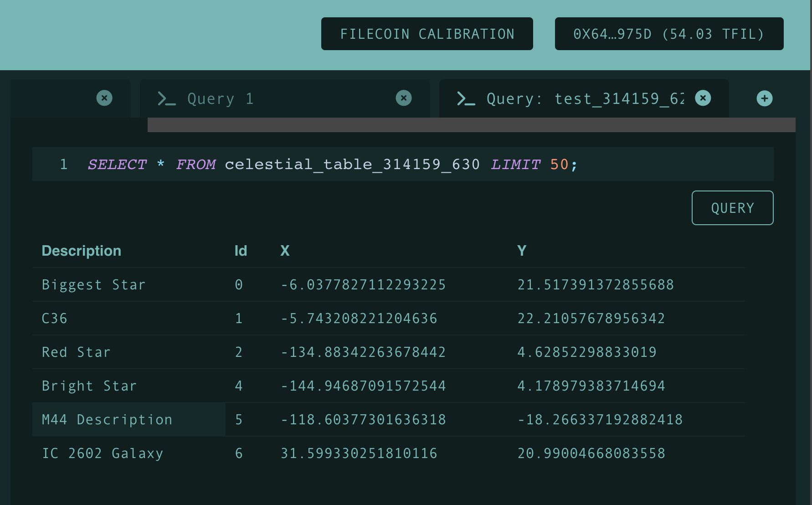Image resolution: width=812 pixels, height=505 pixels.
Task: Open the 0X64…975D wallet button
Action: click(669, 34)
